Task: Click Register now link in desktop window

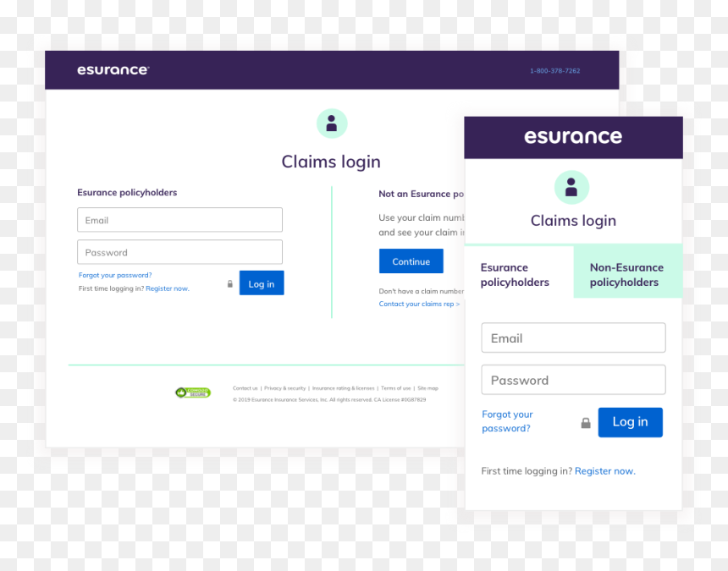Action: pyautogui.click(x=168, y=288)
